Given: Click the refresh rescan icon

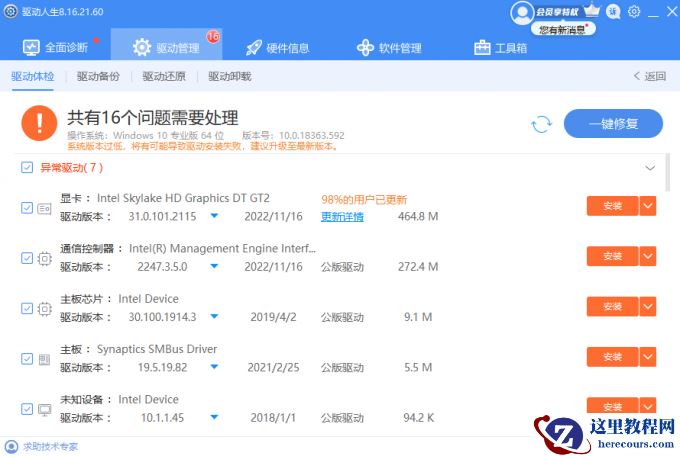Looking at the screenshot, I should pos(541,124).
